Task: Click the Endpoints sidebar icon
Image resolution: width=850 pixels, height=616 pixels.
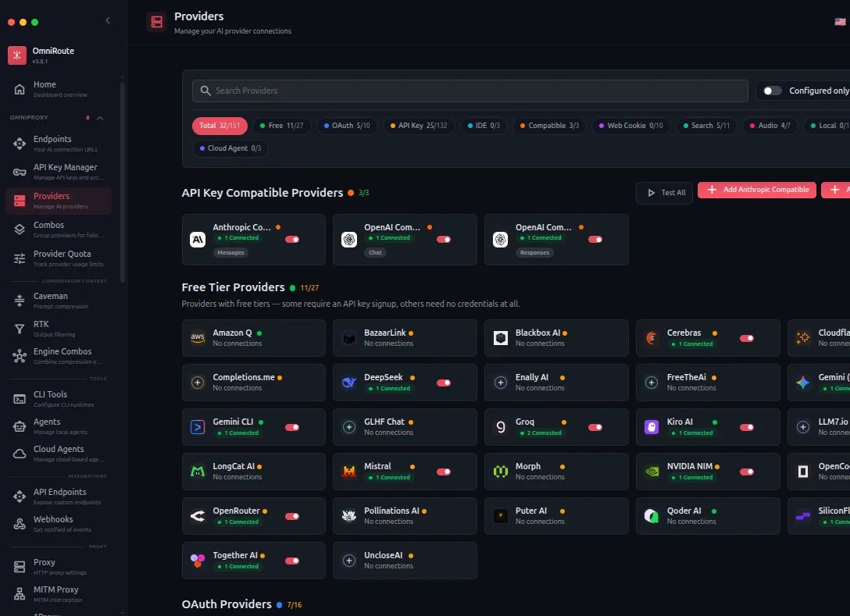Action: tap(20, 144)
